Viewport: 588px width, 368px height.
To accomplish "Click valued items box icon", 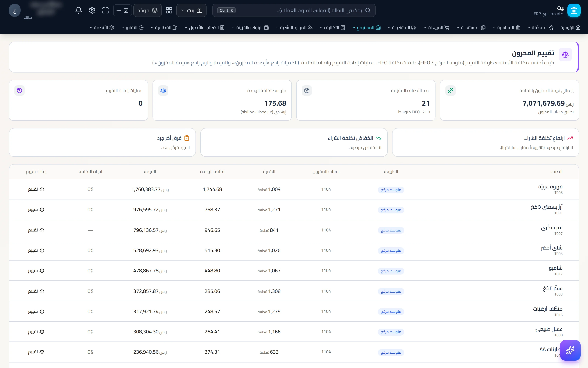I will pyautogui.click(x=307, y=91).
